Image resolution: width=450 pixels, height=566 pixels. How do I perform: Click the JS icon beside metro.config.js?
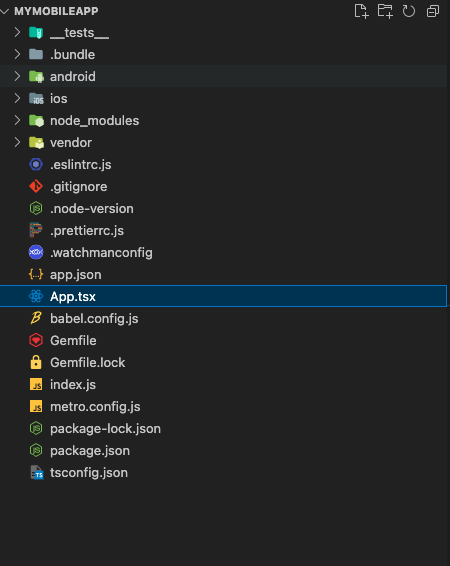(36, 406)
